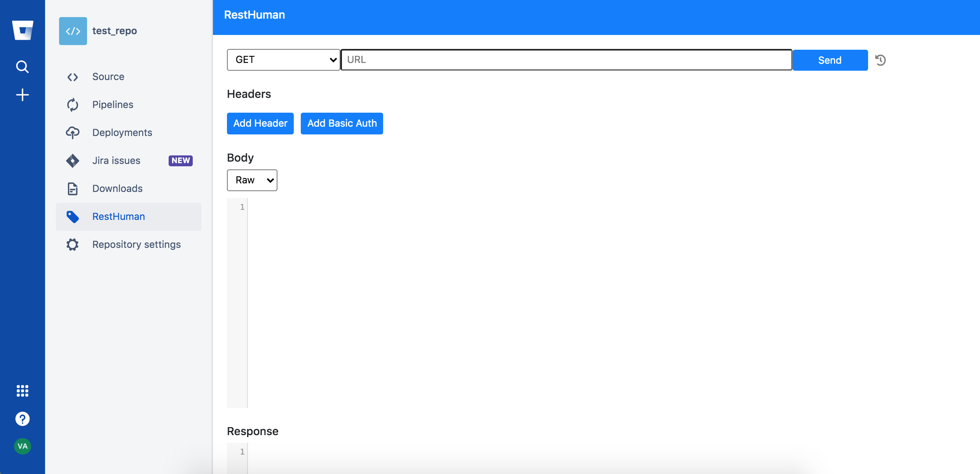The width and height of the screenshot is (980, 474).
Task: Click Add Basic Auth button
Action: point(342,124)
